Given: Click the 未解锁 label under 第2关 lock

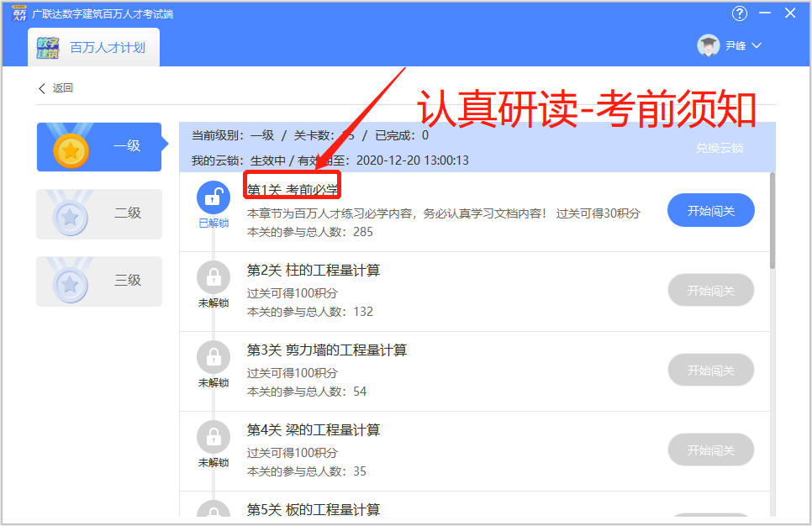Looking at the screenshot, I should click(x=214, y=302).
